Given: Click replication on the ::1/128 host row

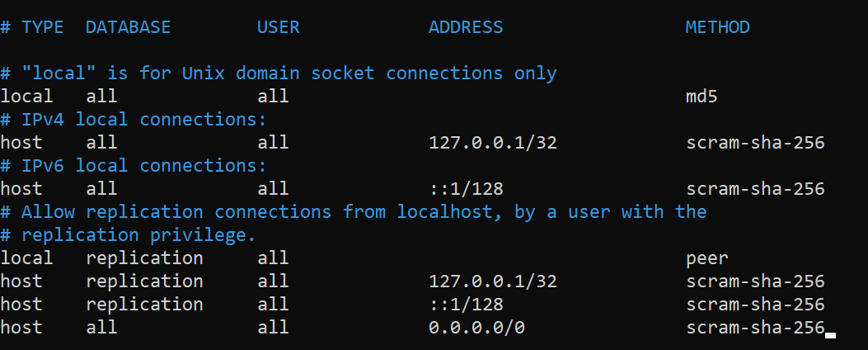Looking at the screenshot, I should [x=144, y=305].
